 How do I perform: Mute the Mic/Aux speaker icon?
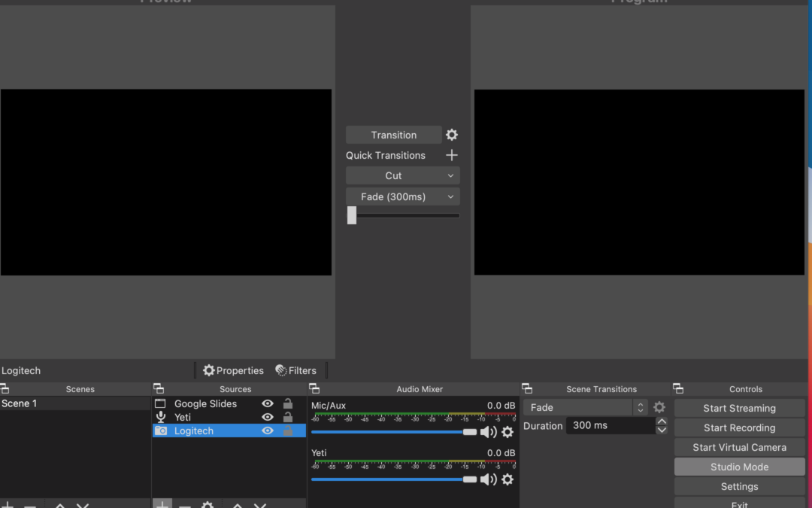(x=488, y=432)
